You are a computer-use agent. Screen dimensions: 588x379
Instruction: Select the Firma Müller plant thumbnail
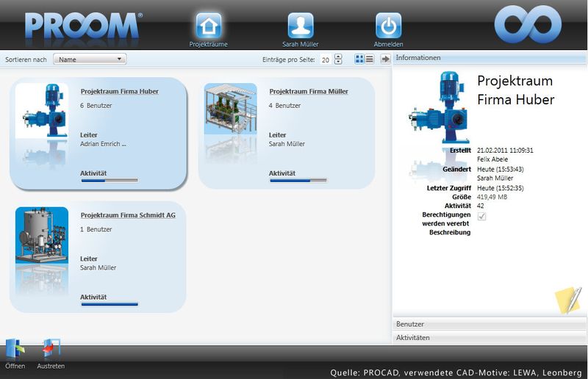pos(231,109)
